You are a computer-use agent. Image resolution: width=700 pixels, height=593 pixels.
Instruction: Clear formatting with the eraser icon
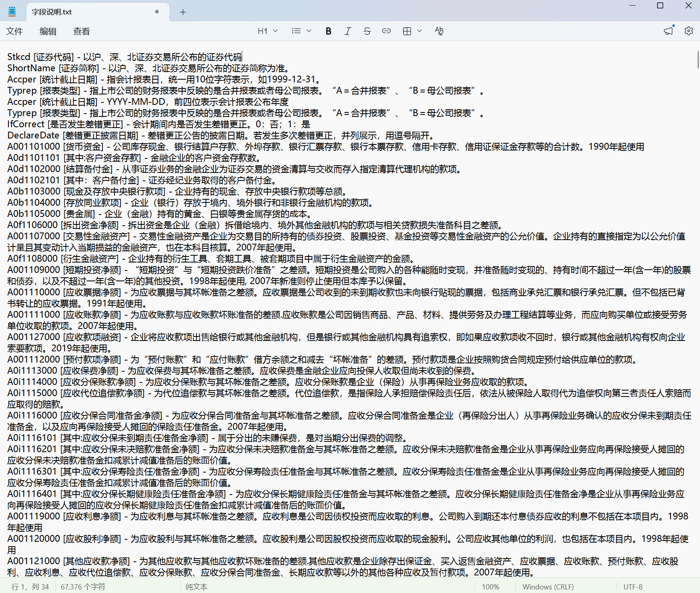pos(439,31)
